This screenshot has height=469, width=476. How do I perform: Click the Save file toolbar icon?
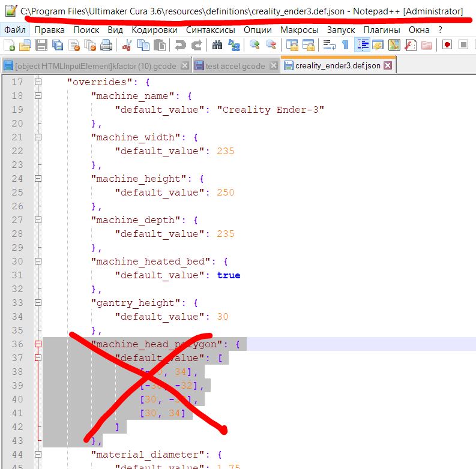pos(41,45)
